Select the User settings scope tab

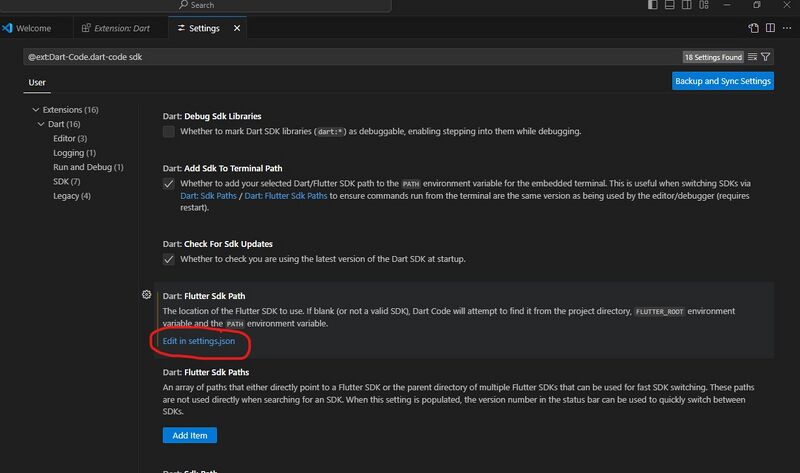[37, 82]
